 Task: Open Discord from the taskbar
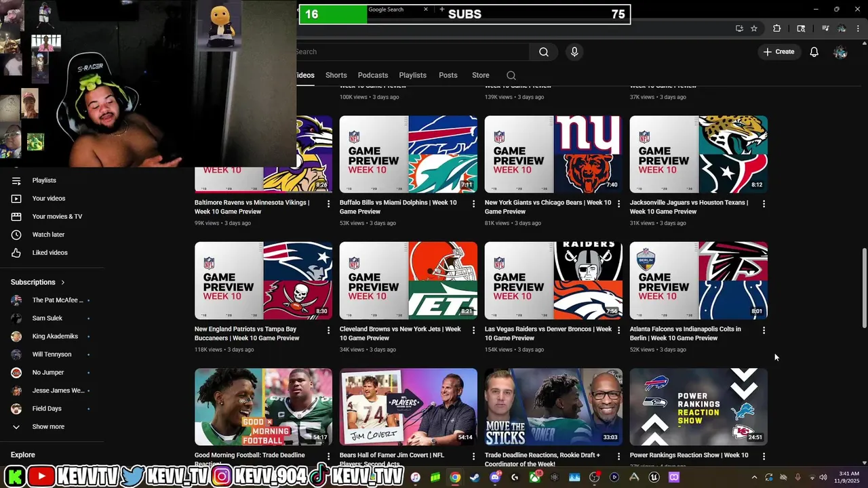pyautogui.click(x=495, y=477)
